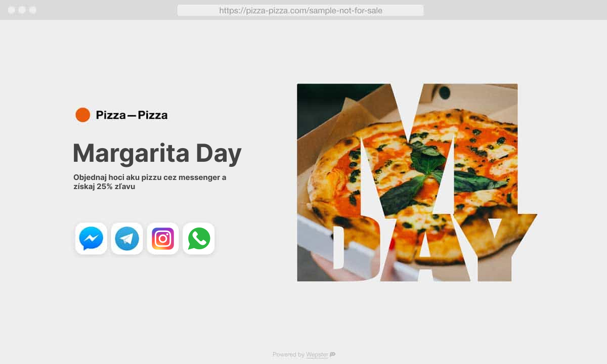Click the 'získaj 25% zľavu' text line

click(x=104, y=187)
